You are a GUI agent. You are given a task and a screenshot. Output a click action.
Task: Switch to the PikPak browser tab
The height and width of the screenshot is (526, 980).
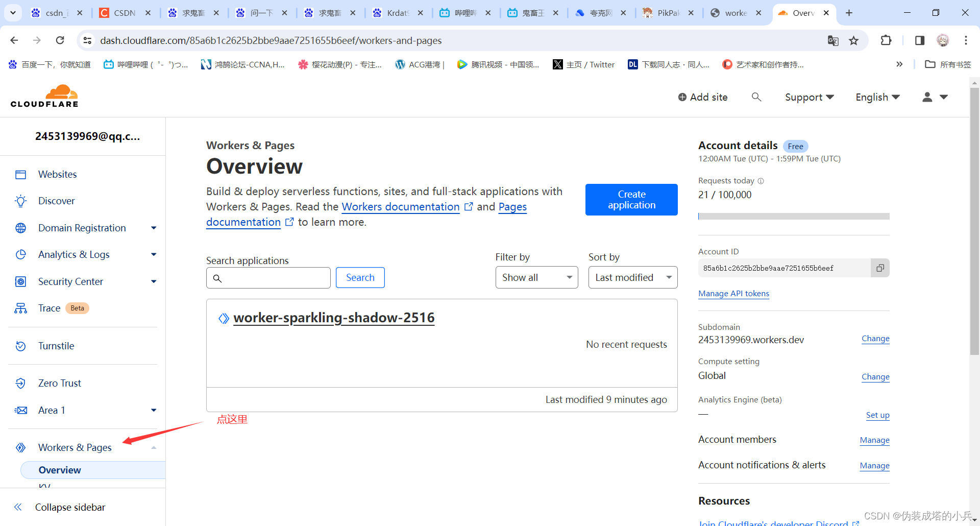668,13
